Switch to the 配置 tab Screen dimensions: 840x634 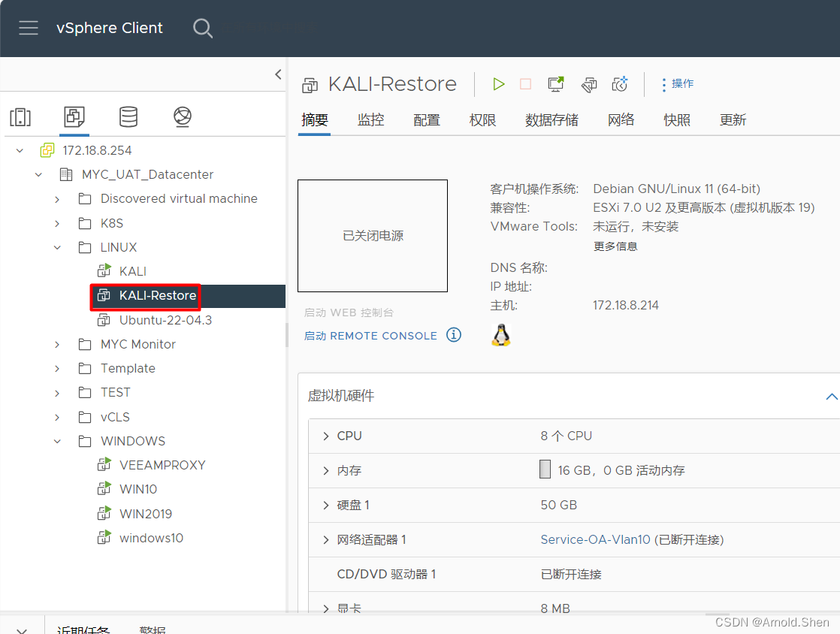pos(427,120)
